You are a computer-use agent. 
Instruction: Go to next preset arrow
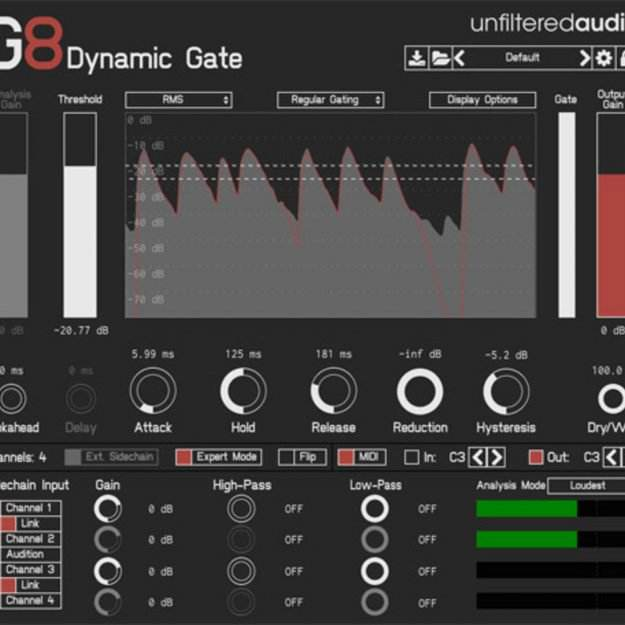(585, 59)
